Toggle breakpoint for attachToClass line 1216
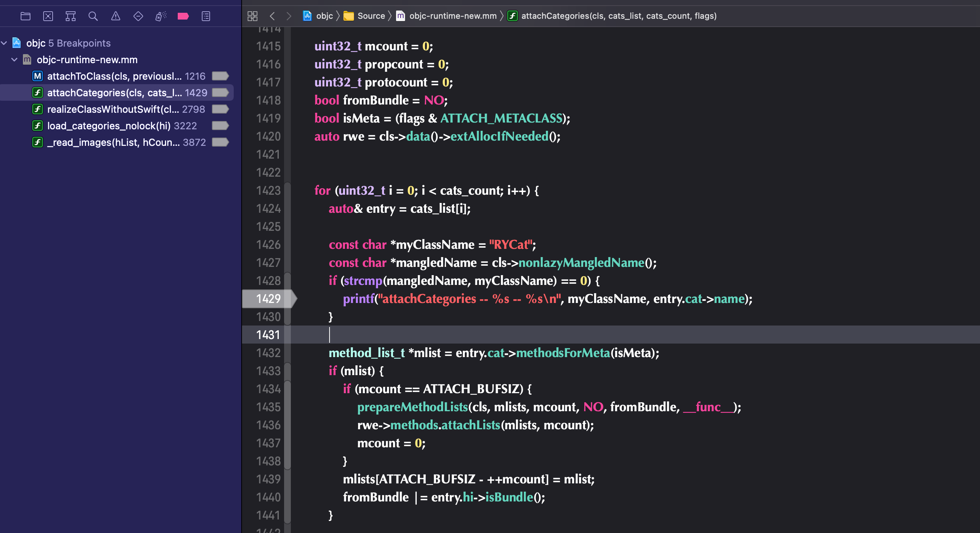 click(220, 76)
